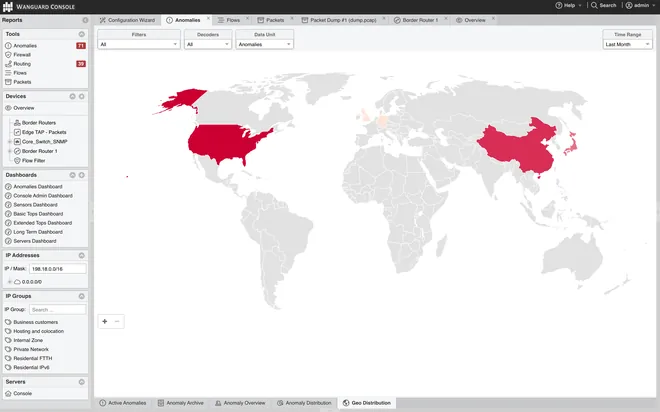Image resolution: width=660 pixels, height=412 pixels.
Task: Open the Filters dropdown
Action: pos(139,45)
